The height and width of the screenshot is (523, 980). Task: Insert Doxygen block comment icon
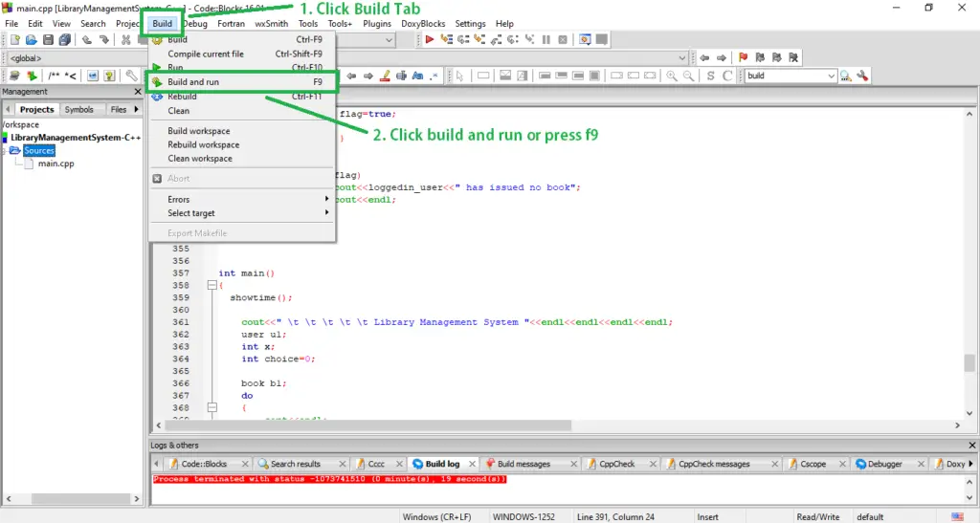click(x=55, y=76)
